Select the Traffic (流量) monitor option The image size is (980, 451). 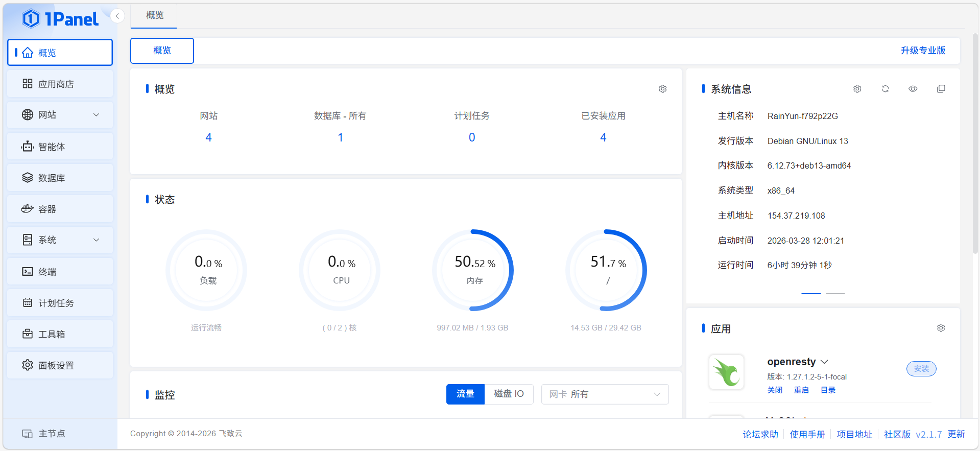coord(465,394)
